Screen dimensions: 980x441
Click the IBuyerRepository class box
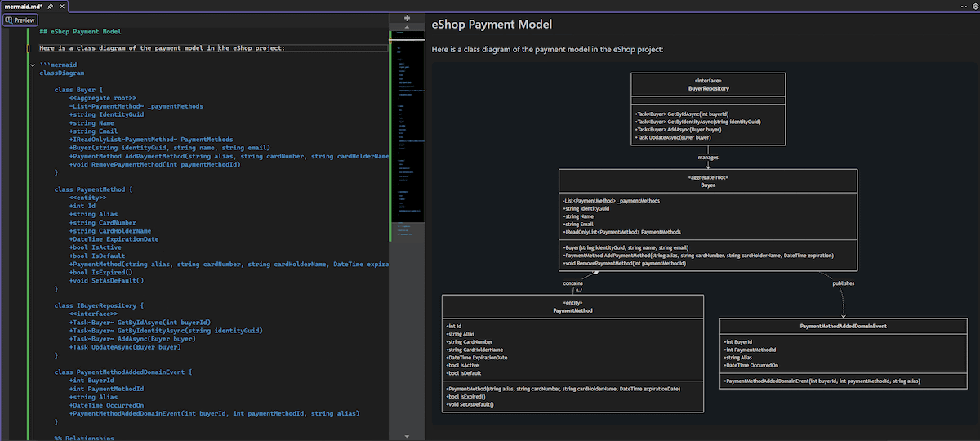pyautogui.click(x=708, y=87)
